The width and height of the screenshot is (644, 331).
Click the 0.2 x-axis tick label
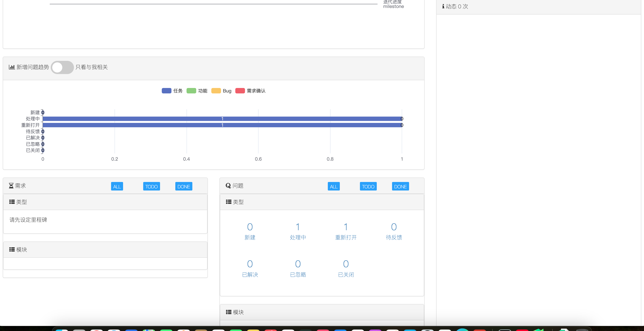115,159
